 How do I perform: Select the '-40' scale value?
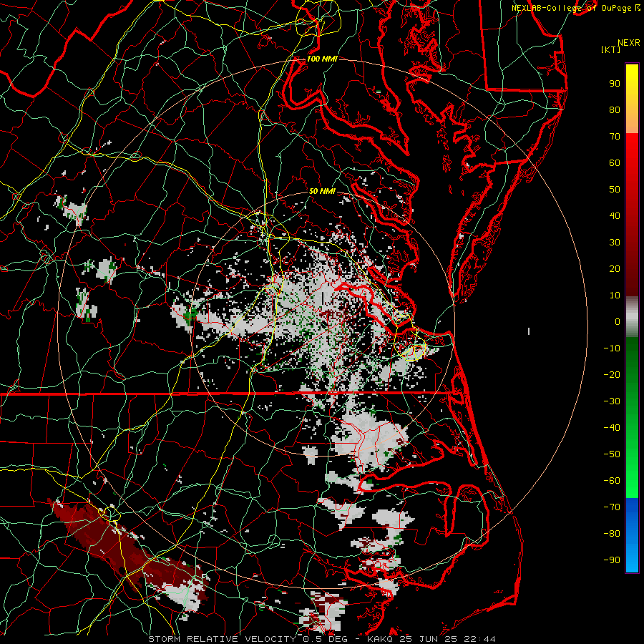(612, 428)
